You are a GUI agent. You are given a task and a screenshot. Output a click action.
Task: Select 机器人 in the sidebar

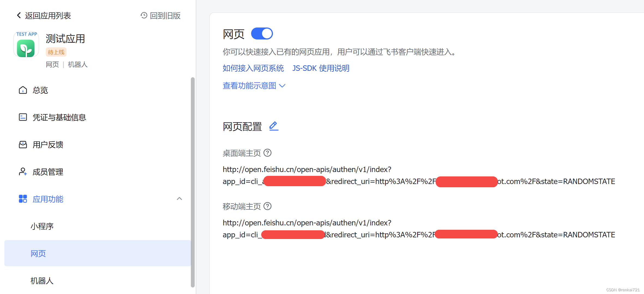(41, 281)
